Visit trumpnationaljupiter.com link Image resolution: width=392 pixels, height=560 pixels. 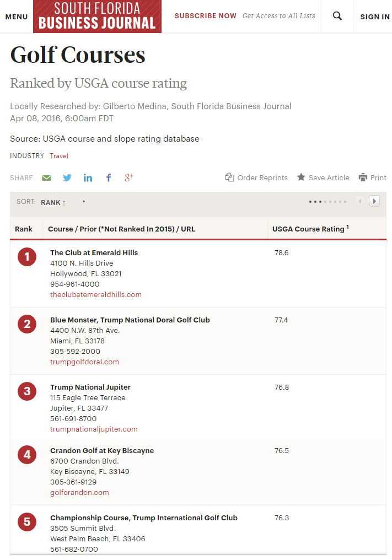(94, 429)
